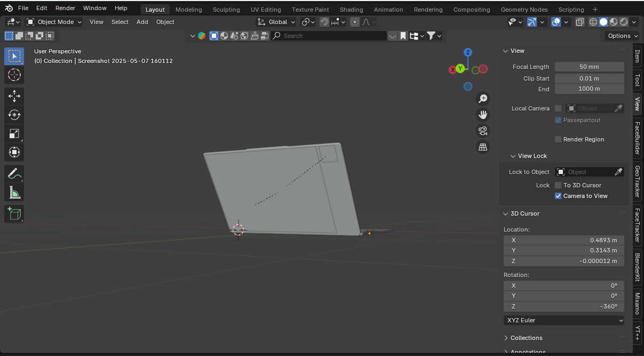Screen dimensions: 644x356
Task: Click the Focal Length 50 mm field
Action: click(x=590, y=67)
